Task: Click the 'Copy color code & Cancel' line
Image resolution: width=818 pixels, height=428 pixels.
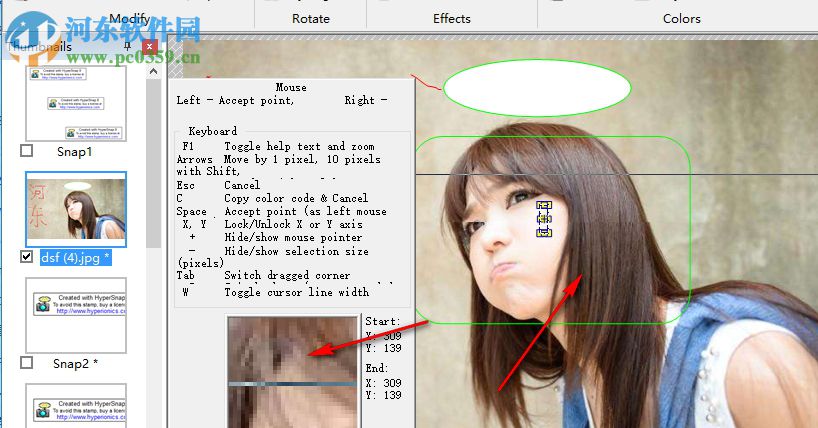Action: tap(296, 198)
